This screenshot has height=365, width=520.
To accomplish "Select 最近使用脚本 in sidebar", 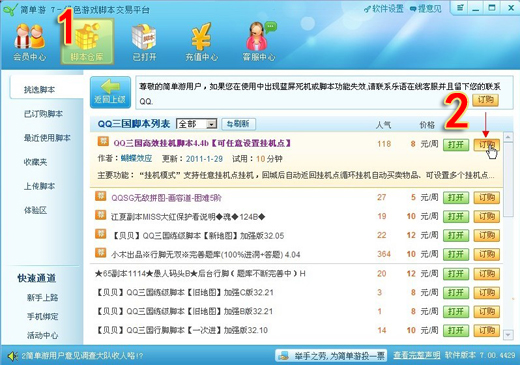I will (x=47, y=138).
